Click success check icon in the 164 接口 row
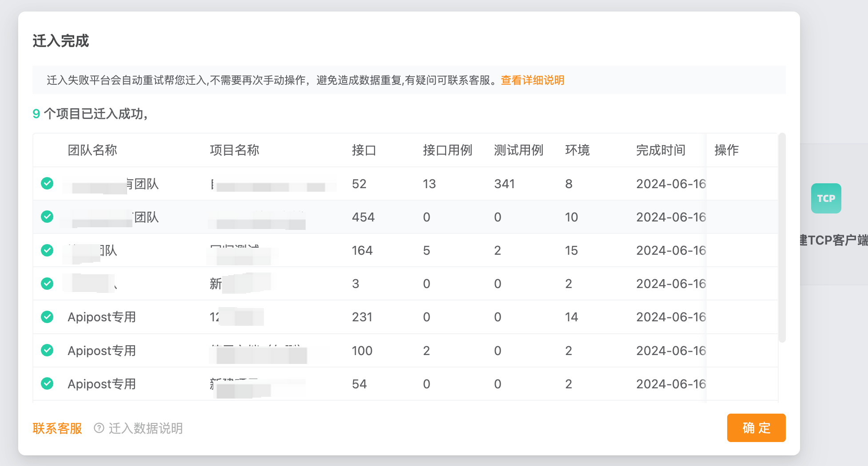 coord(47,250)
